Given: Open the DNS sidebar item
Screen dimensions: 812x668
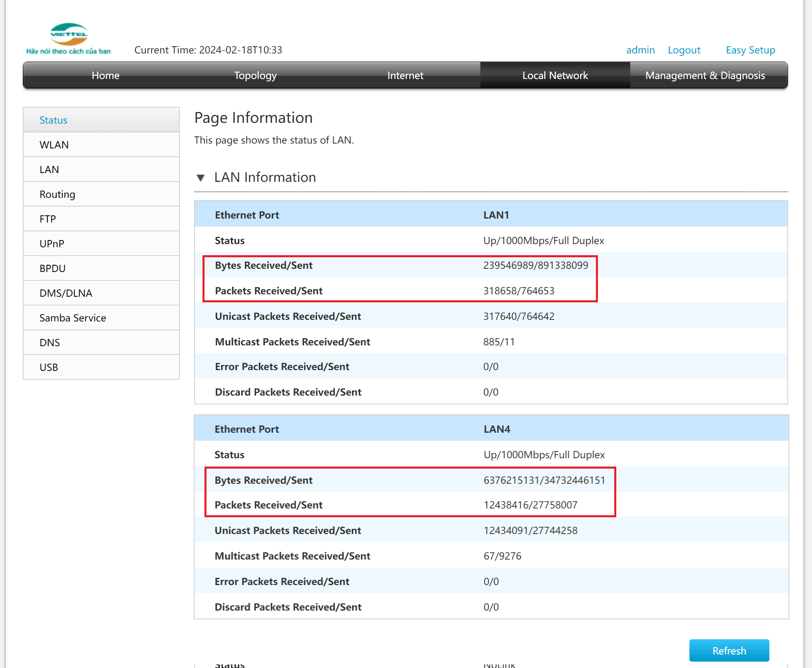Looking at the screenshot, I should point(101,343).
